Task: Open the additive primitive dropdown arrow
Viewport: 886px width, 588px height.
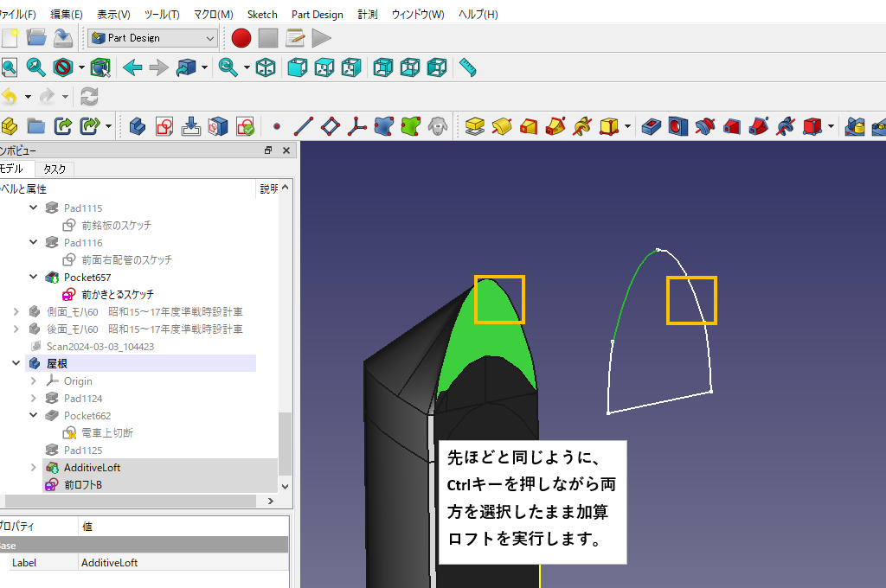Action: coord(627,127)
